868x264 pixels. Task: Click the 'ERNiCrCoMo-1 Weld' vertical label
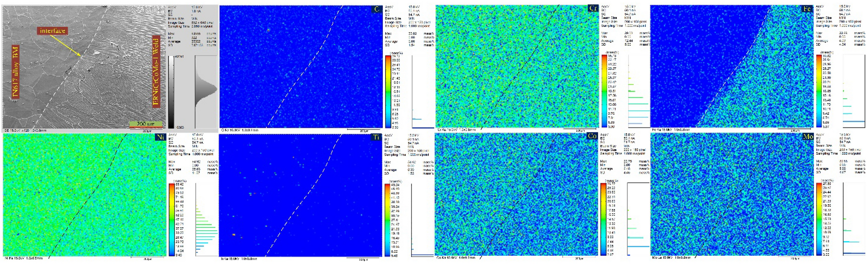click(156, 72)
